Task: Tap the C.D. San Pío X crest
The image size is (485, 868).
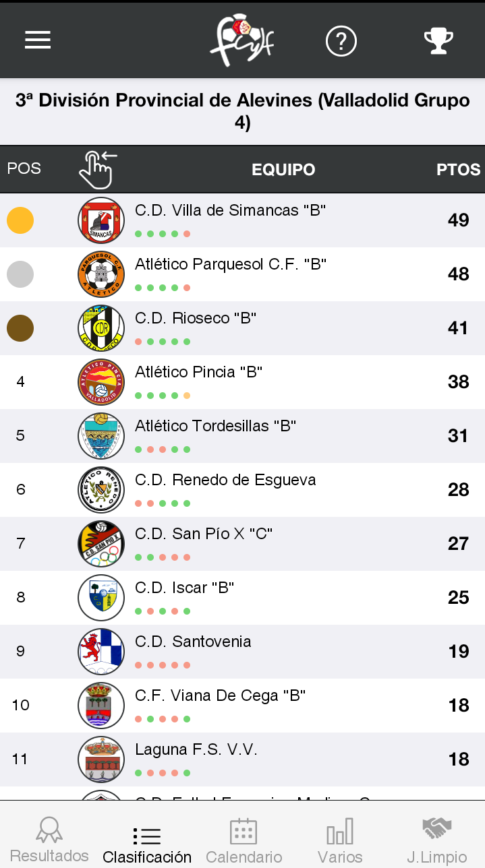Action: pyautogui.click(x=101, y=544)
